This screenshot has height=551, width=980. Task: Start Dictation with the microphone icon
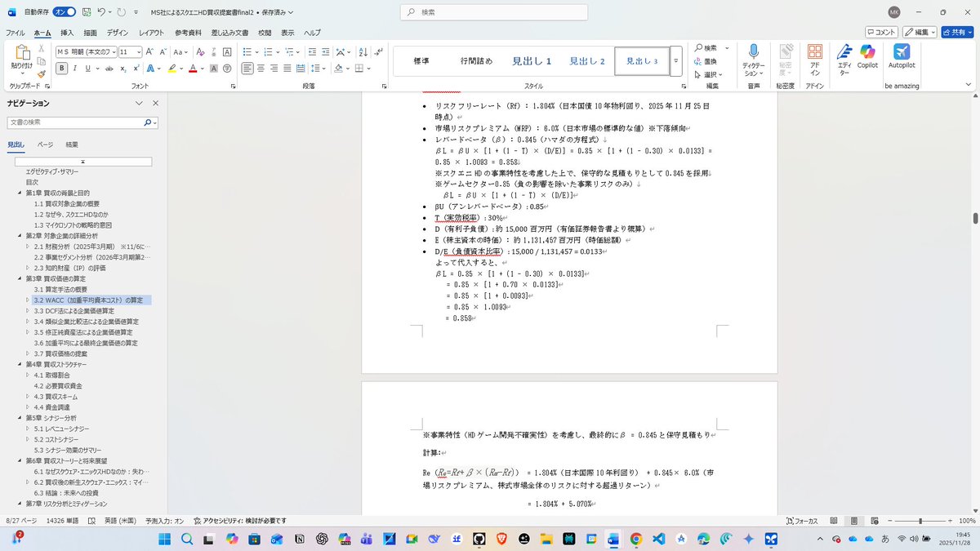(x=754, y=51)
